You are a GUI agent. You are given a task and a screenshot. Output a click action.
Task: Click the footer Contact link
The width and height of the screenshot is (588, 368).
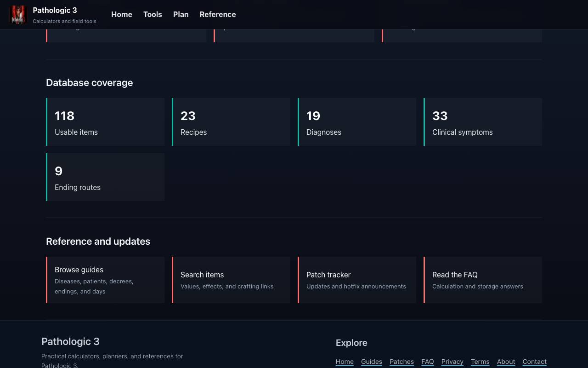(535, 362)
